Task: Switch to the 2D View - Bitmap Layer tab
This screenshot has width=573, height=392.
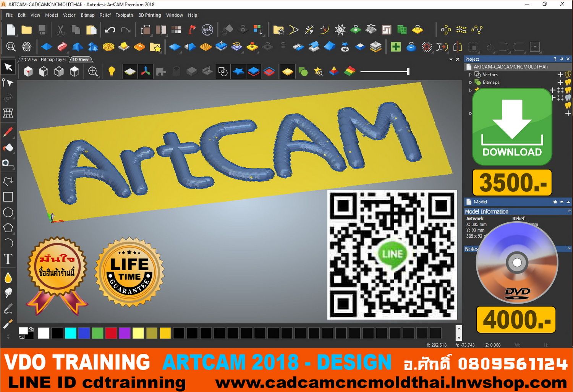Action: [43, 60]
